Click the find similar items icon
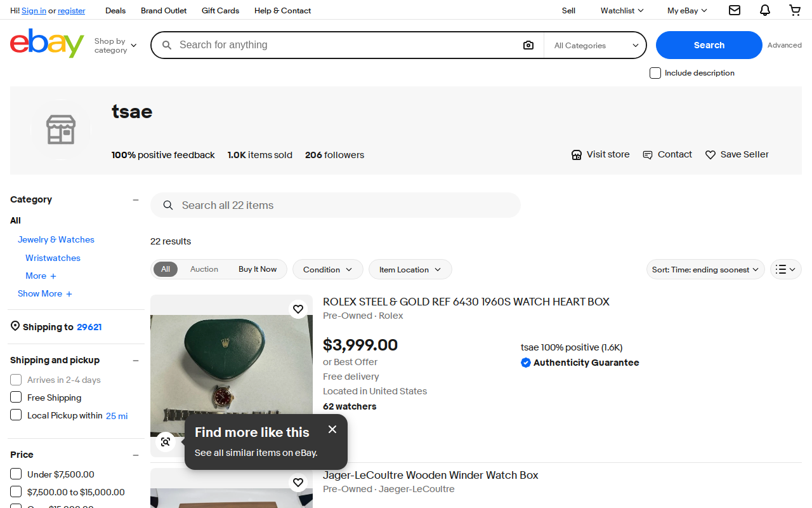Screen dimensions: 812x508 click(x=166, y=442)
